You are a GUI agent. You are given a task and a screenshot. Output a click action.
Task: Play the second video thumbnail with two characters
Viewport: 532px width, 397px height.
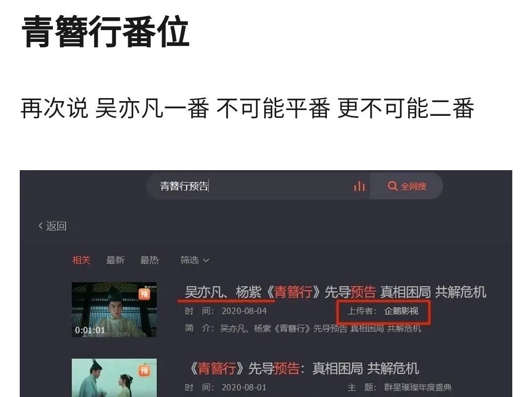click(114, 378)
